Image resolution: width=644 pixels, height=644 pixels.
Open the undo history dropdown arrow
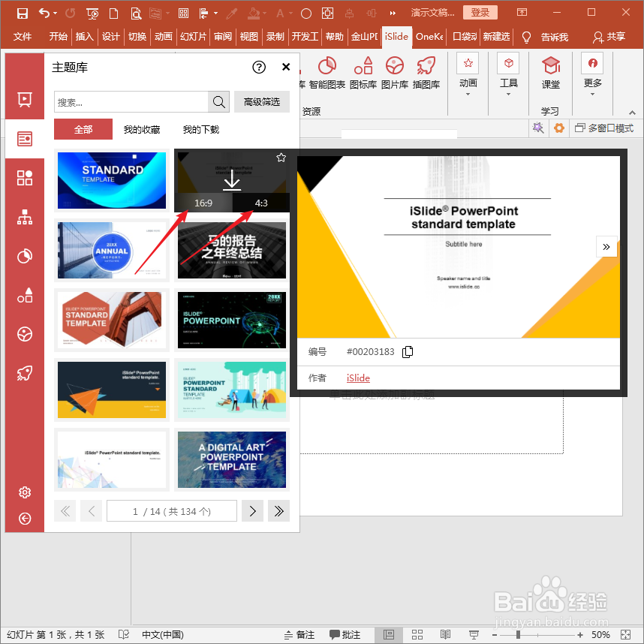(x=55, y=14)
